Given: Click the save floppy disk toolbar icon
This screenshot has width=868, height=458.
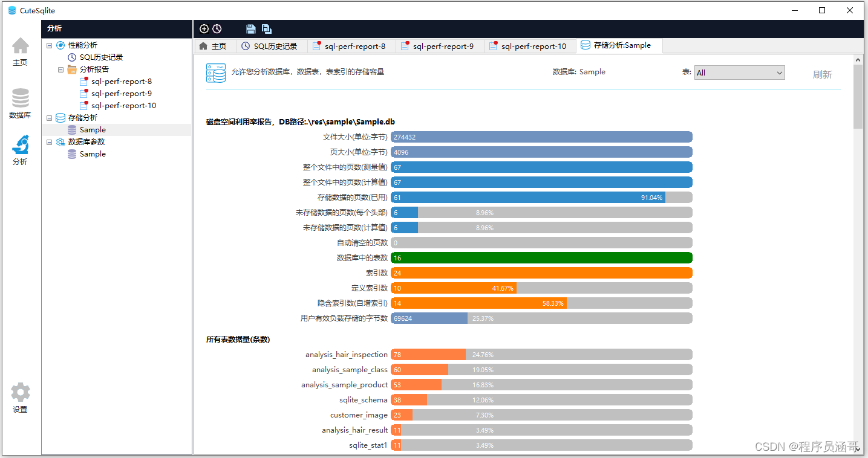Looking at the screenshot, I should pyautogui.click(x=251, y=29).
